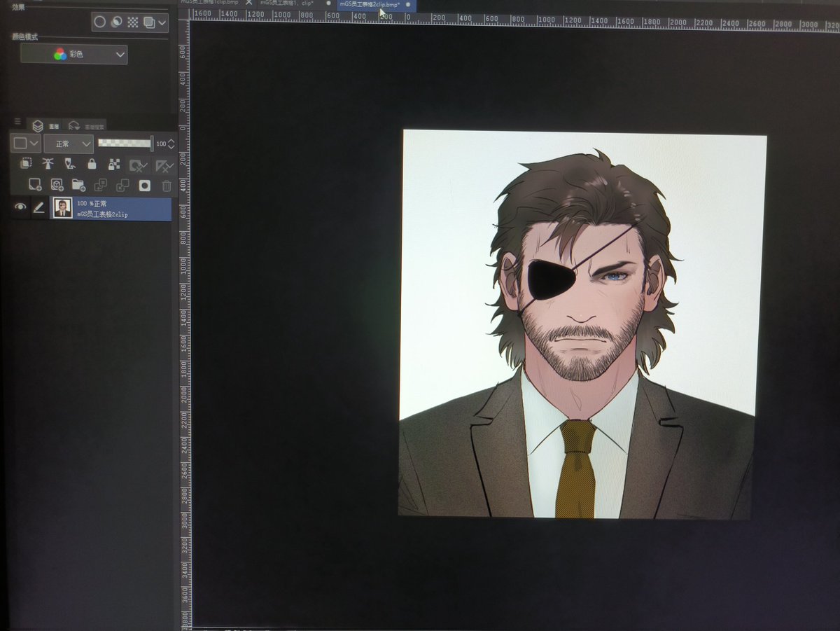Viewport: 840px width, 631px height.
Task: Close the mGS员工表格1clip.bmp tab with X
Action: [x=248, y=3]
